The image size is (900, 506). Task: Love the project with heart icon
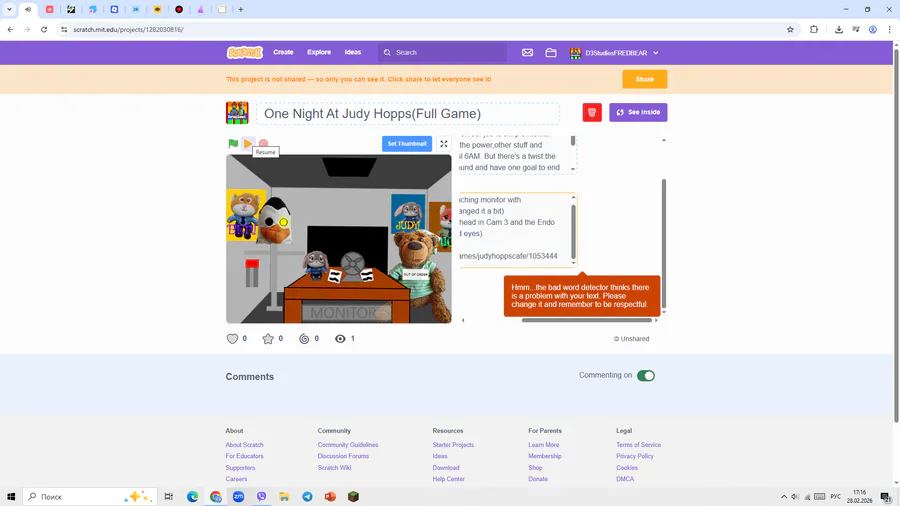[232, 338]
